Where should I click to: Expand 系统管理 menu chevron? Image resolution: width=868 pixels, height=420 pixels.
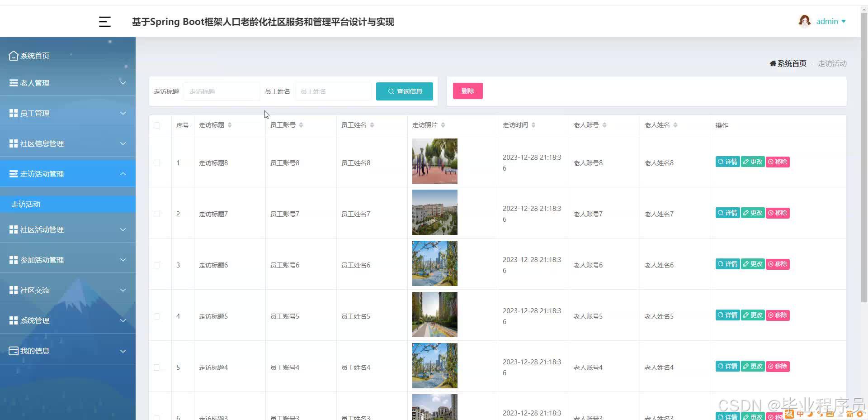point(123,320)
